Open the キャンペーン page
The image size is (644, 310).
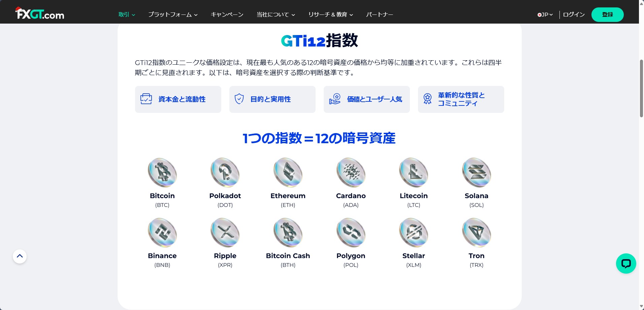(x=227, y=14)
